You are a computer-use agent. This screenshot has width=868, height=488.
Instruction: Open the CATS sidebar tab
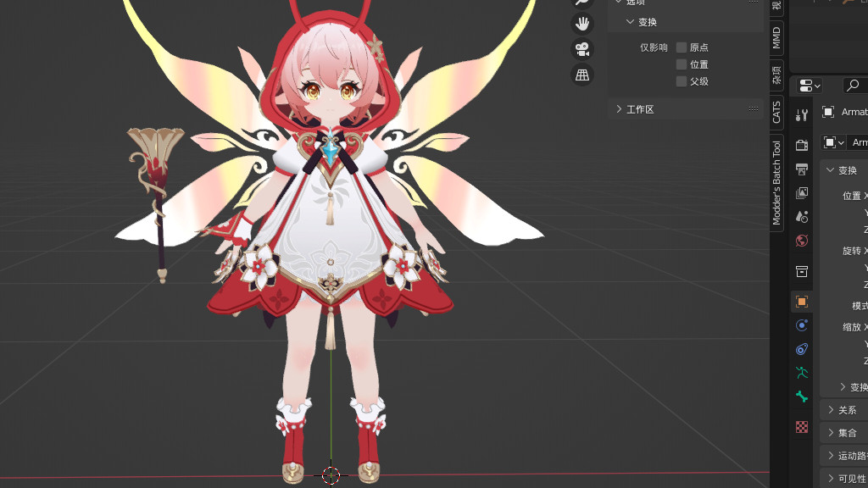(776, 112)
